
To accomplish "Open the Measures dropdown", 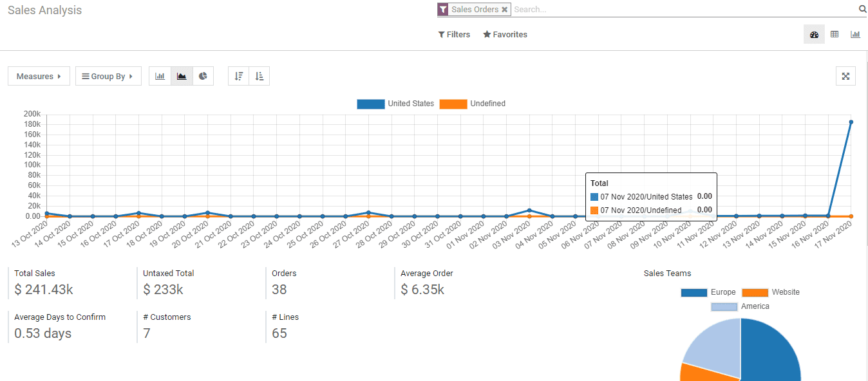I will coord(39,76).
